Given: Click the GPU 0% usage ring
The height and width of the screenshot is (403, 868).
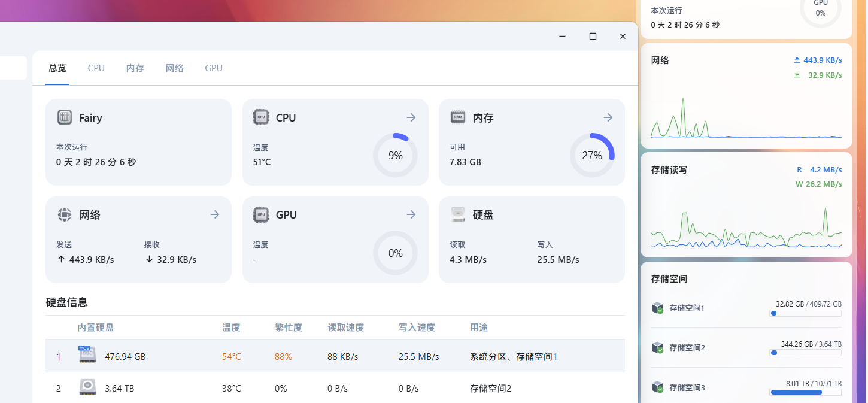Looking at the screenshot, I should (x=395, y=253).
